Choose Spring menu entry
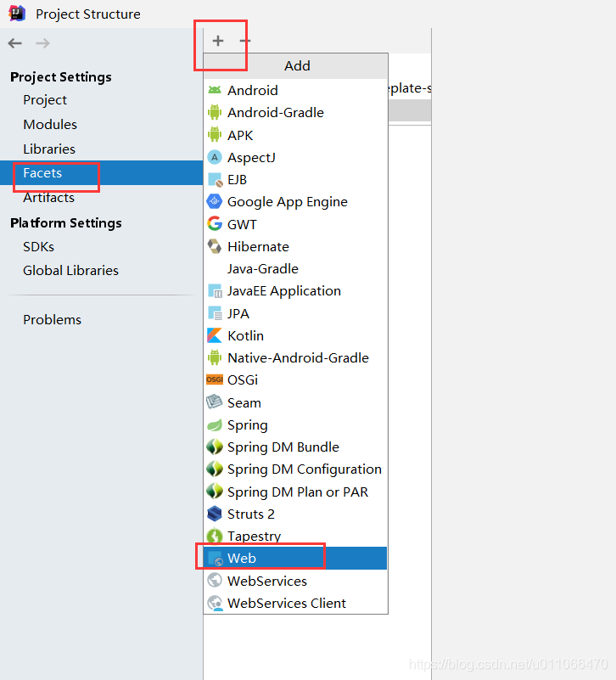616x680 pixels. pyautogui.click(x=295, y=425)
